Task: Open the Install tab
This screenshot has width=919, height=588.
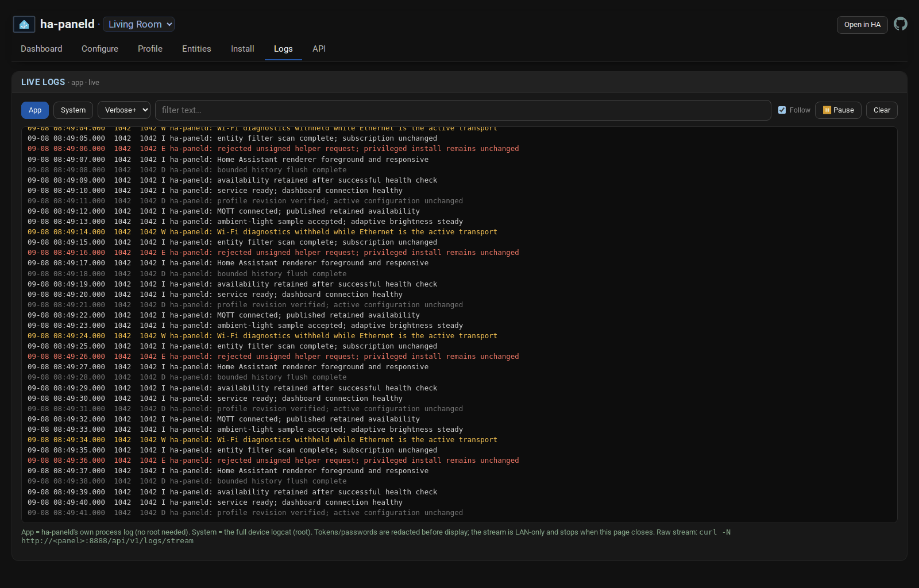Action: (242, 49)
